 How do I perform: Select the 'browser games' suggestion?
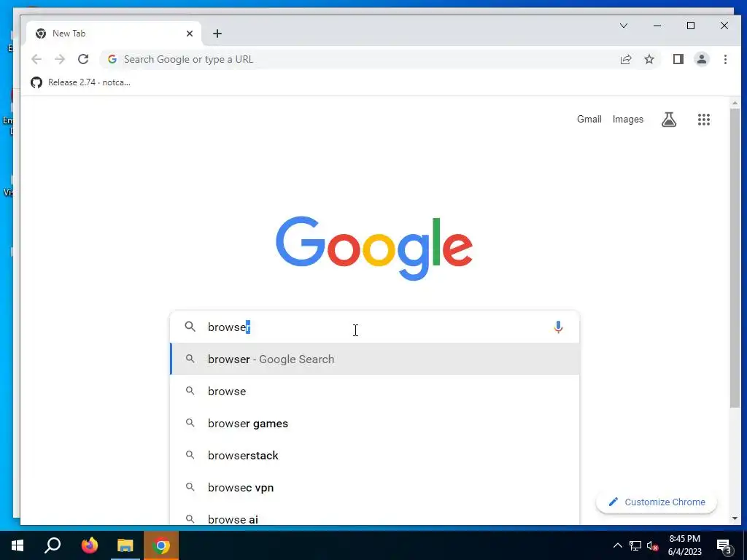(x=375, y=424)
